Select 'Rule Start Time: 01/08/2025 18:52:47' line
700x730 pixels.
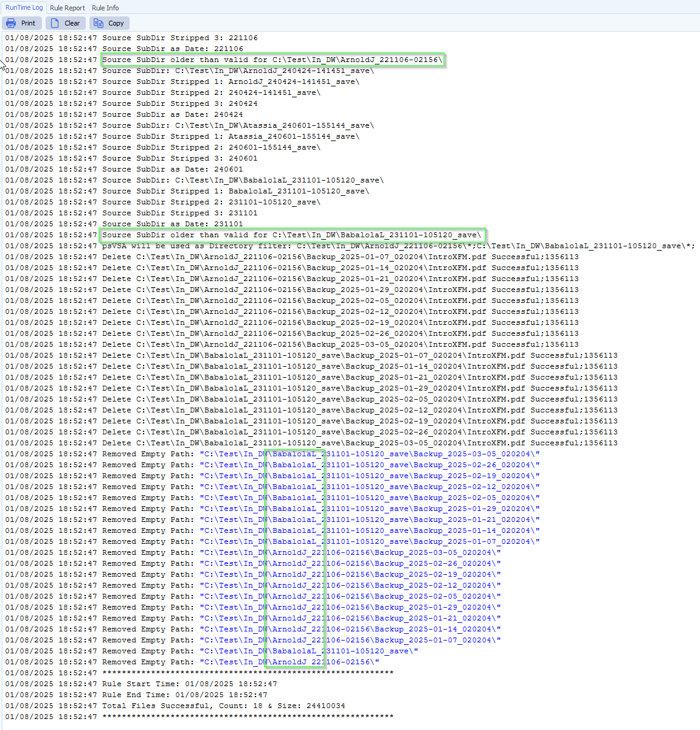pyautogui.click(x=141, y=684)
